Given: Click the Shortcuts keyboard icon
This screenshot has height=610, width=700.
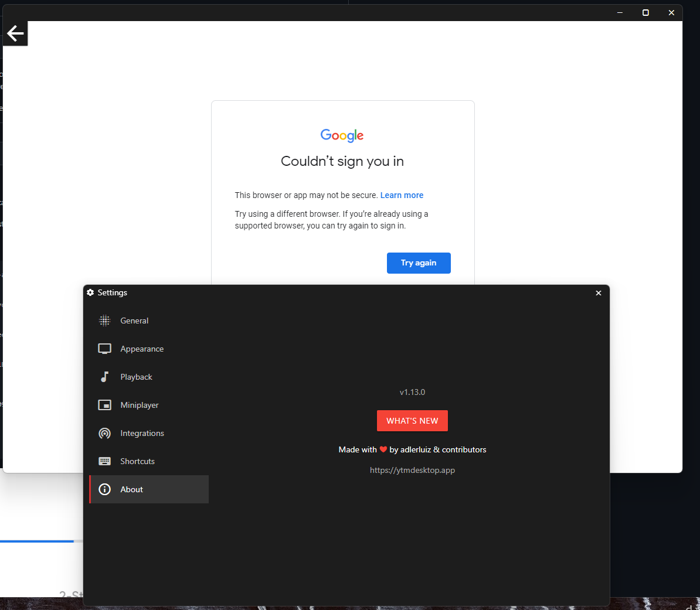Looking at the screenshot, I should point(104,461).
